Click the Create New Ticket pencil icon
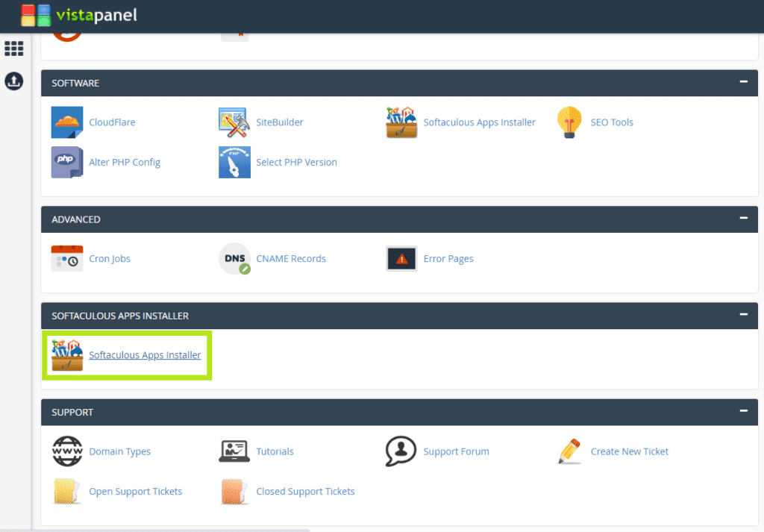Viewport: 764px width, 532px height. pyautogui.click(x=569, y=451)
